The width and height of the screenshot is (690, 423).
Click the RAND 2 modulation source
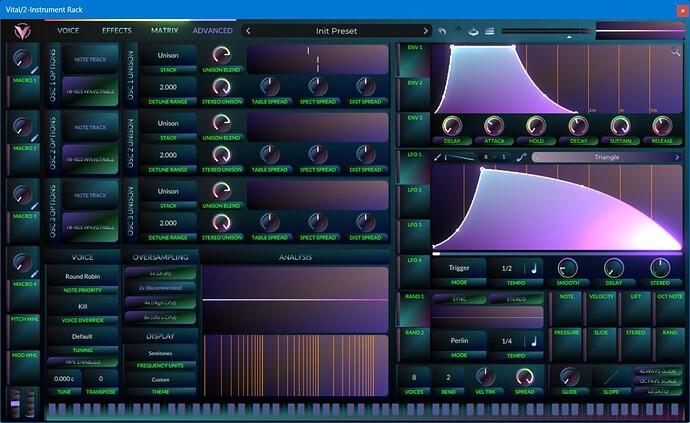414,344
